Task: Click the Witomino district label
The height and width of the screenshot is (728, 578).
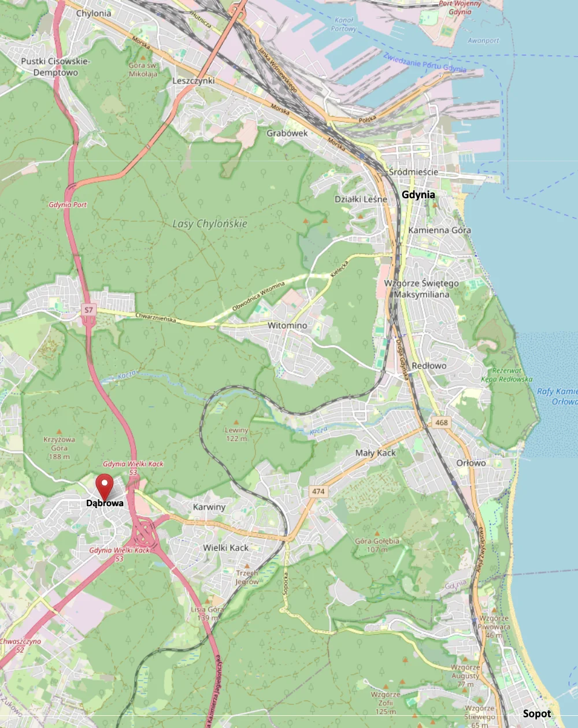Action: pos(287,325)
